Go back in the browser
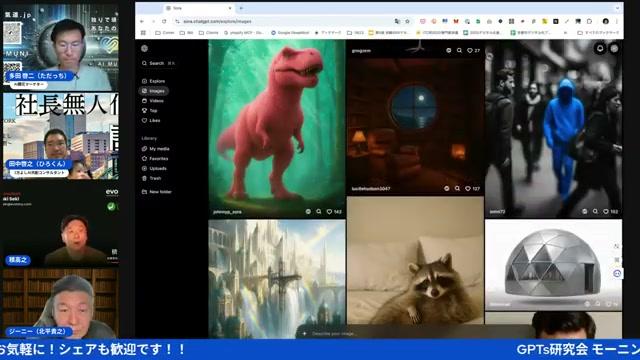 [x=142, y=21]
